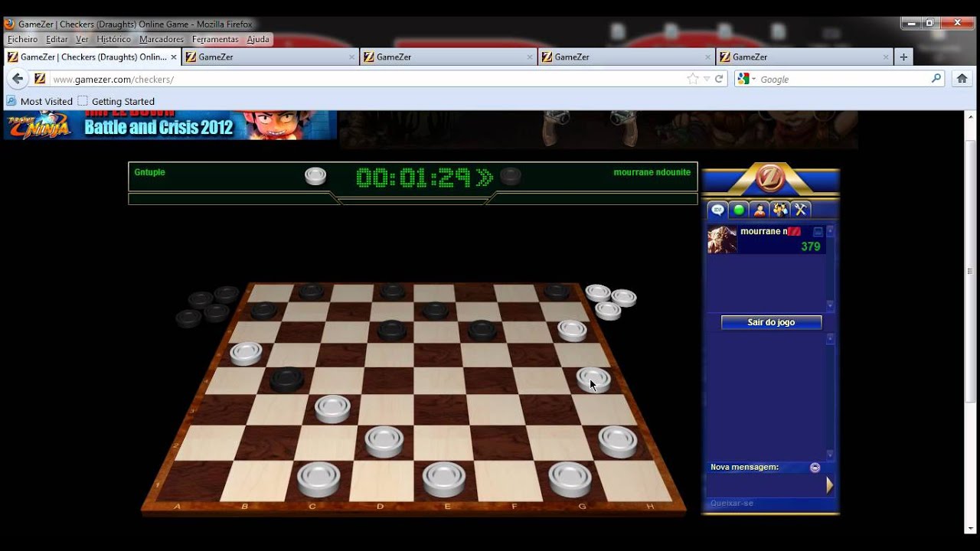Viewport: 980px width, 551px height.
Task: Click the Queixar-se complaint link
Action: click(x=731, y=503)
